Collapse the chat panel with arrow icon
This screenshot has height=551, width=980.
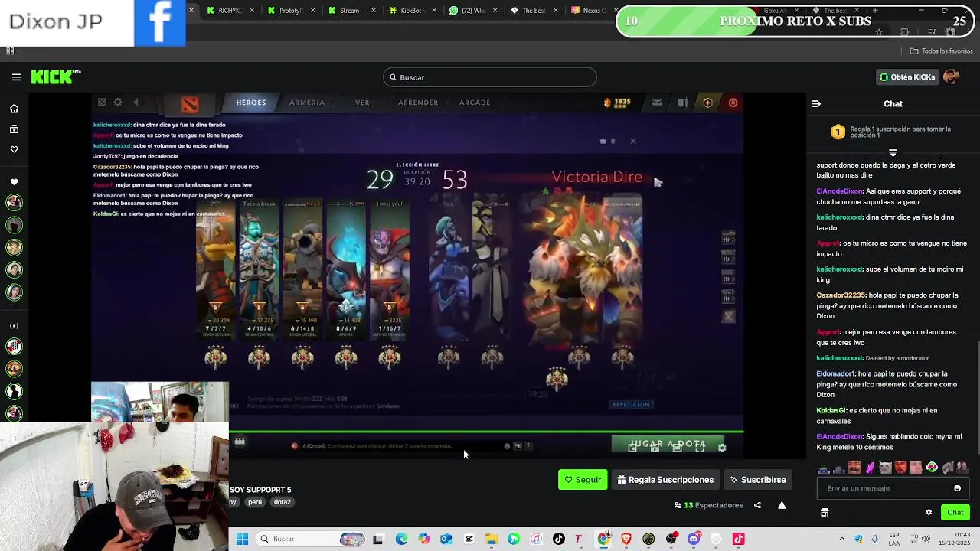(x=816, y=103)
